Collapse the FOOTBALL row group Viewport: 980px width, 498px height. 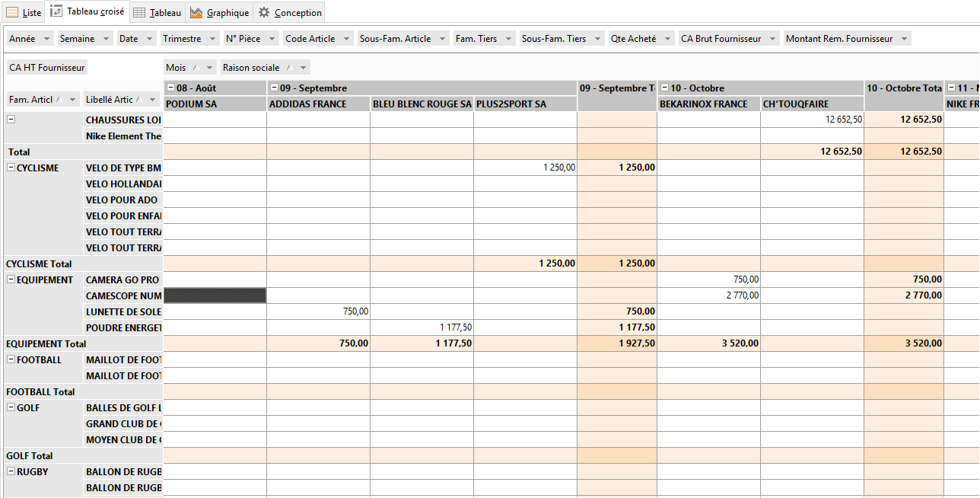coord(11,359)
